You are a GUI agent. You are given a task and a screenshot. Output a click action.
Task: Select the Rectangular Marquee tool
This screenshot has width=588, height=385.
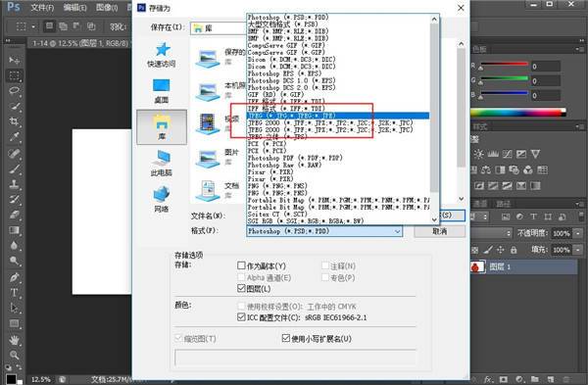[x=15, y=75]
